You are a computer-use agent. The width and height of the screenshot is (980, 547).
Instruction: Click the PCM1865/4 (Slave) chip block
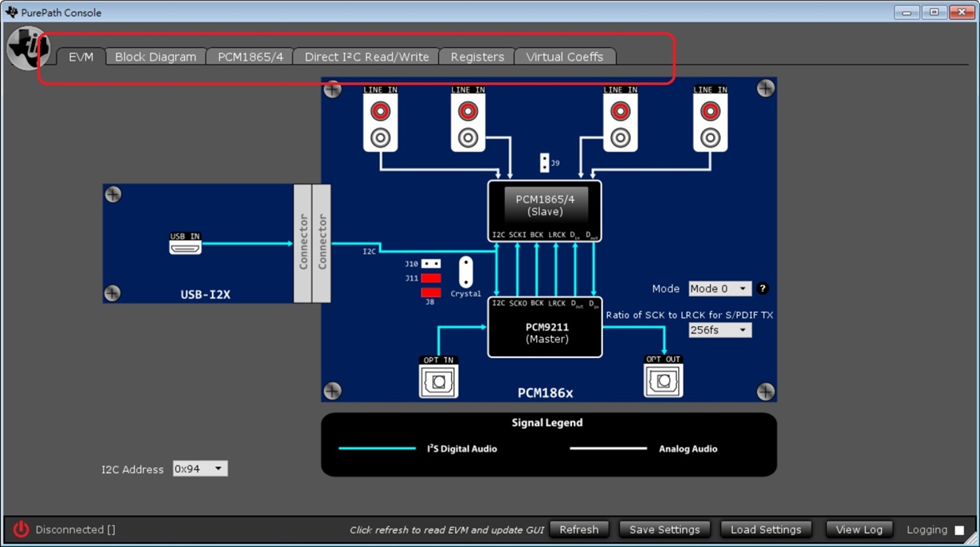coord(545,211)
